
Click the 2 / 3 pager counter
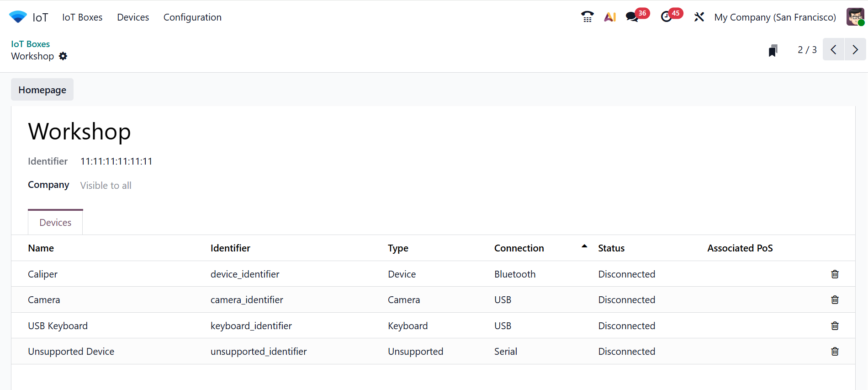(807, 49)
